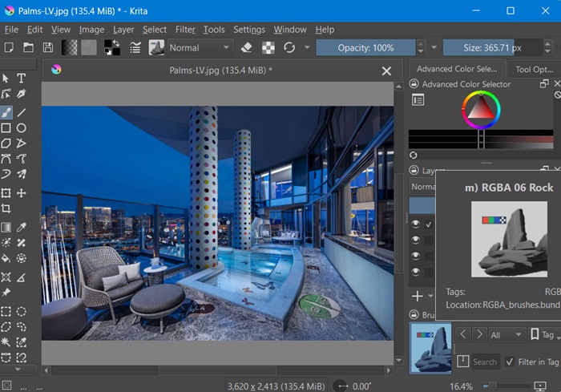This screenshot has width=561, height=392.
Task: Toggle the checked layer's checkbox
Action: [x=428, y=224]
